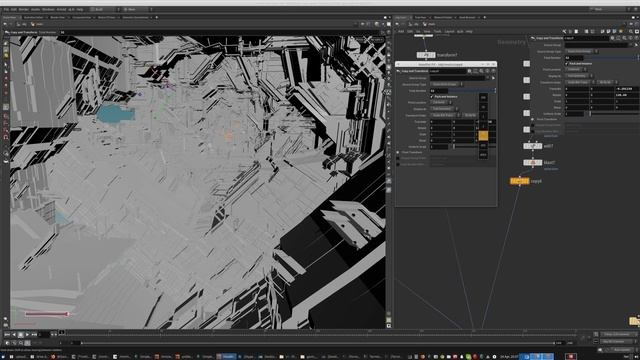Click Translate Z field in right parameter pane
The height and width of the screenshot is (360, 640).
coord(627,89)
